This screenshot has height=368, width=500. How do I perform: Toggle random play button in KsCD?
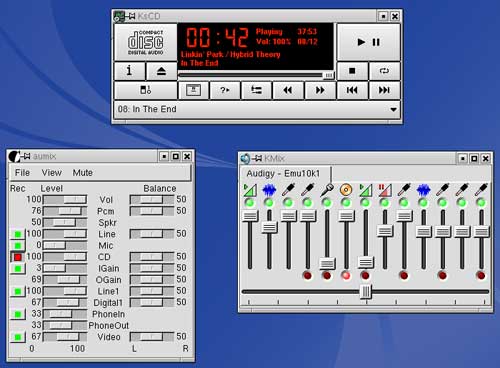click(225, 90)
